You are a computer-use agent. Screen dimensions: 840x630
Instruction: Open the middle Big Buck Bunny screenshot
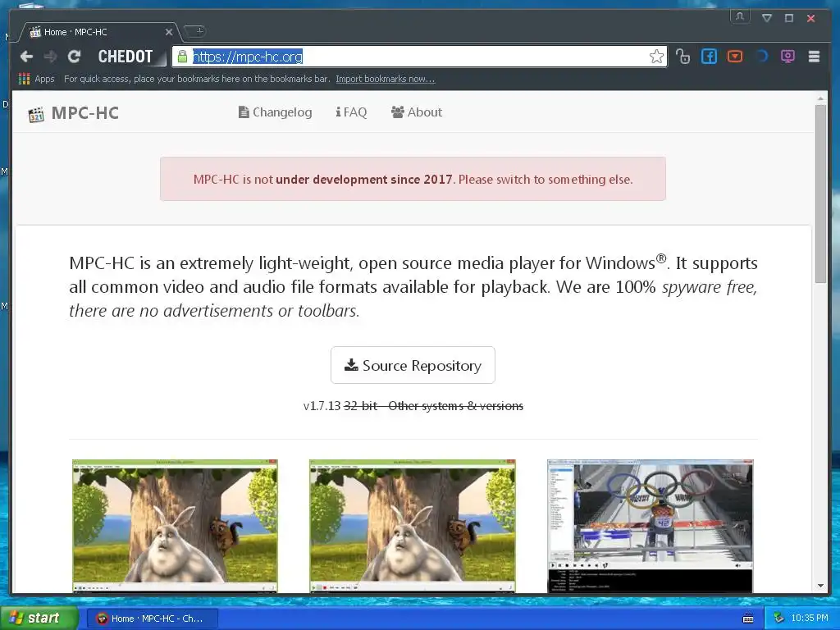pos(413,526)
